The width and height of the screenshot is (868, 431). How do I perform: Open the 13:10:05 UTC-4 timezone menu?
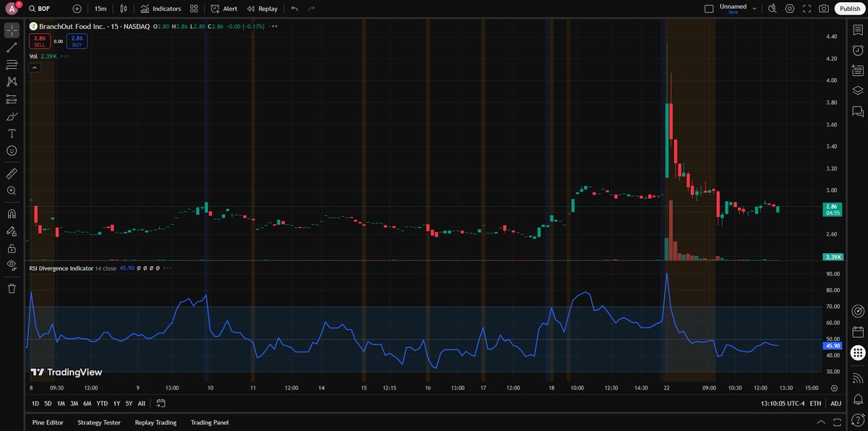click(x=782, y=404)
